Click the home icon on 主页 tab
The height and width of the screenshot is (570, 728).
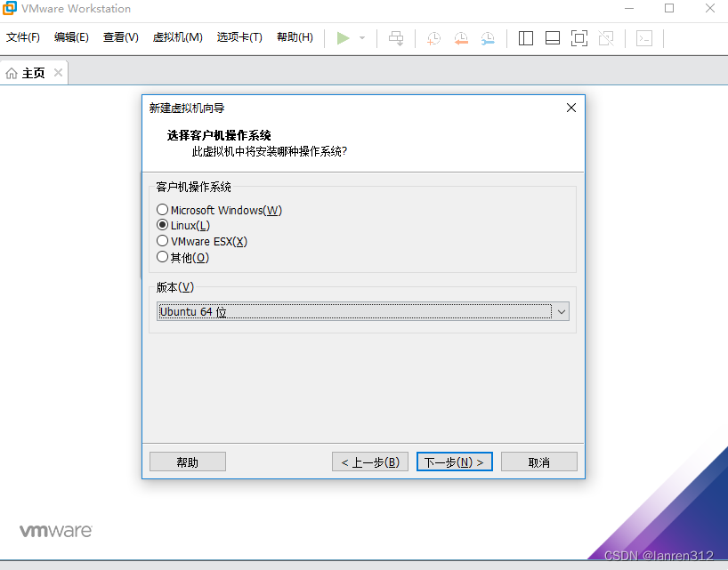12,73
